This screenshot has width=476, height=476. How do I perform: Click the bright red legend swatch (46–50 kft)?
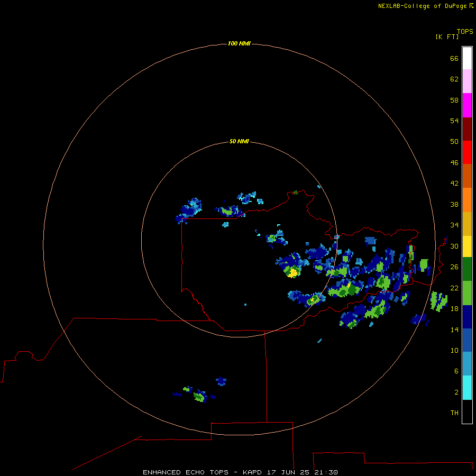pyautogui.click(x=467, y=152)
